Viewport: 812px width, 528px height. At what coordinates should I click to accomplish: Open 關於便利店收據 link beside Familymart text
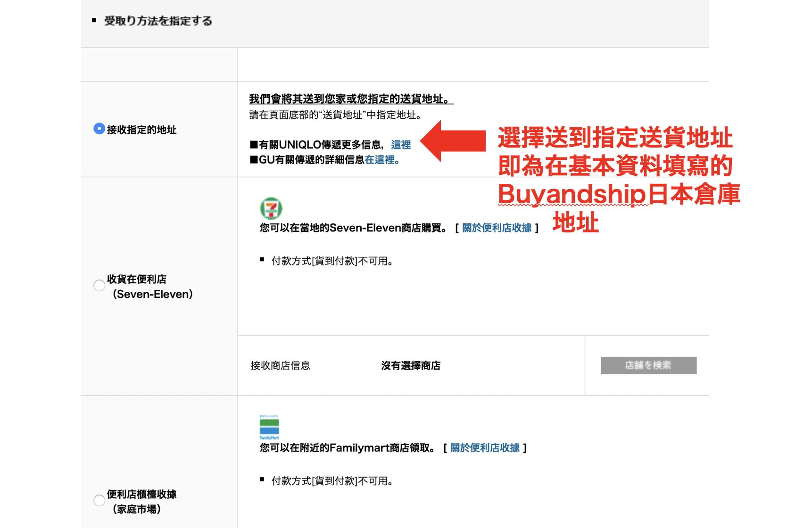click(x=485, y=448)
